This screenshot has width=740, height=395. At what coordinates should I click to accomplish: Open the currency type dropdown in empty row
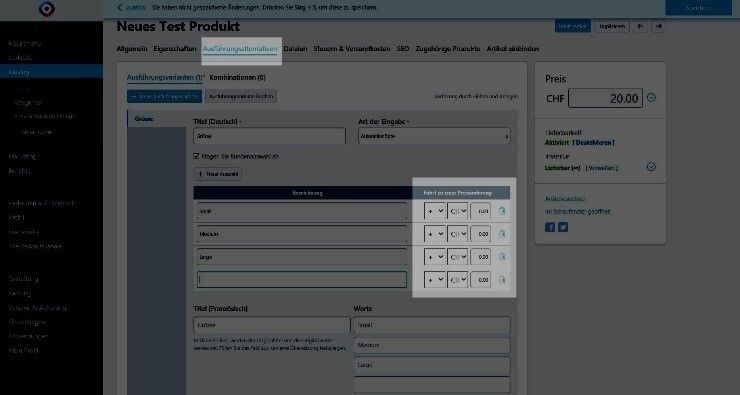pos(457,280)
